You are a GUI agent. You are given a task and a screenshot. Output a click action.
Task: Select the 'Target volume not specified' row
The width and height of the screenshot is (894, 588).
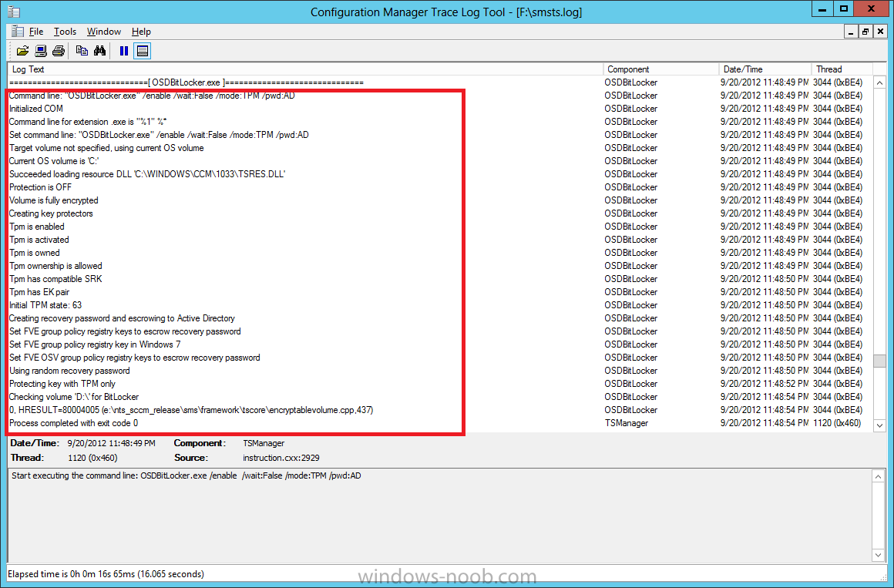click(440, 148)
